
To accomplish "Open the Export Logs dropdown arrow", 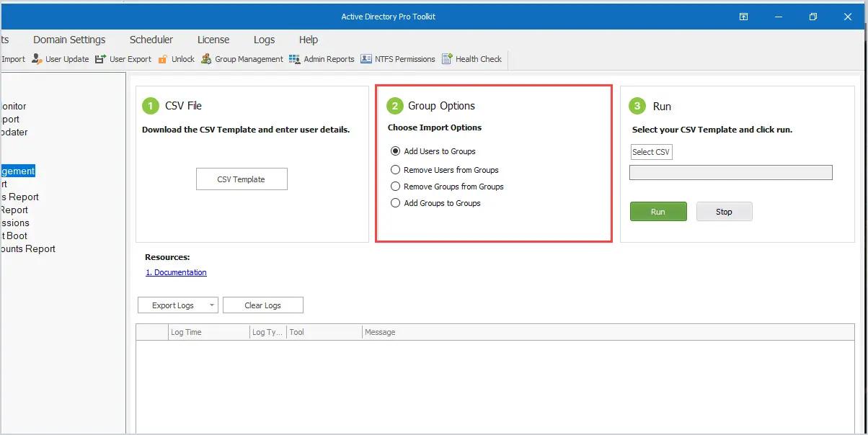I will point(212,305).
